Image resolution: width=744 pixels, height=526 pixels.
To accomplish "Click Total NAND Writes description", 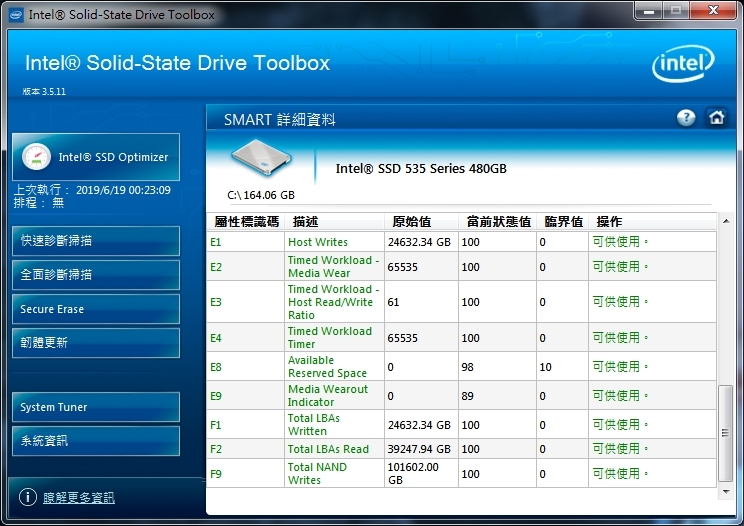I will (317, 473).
